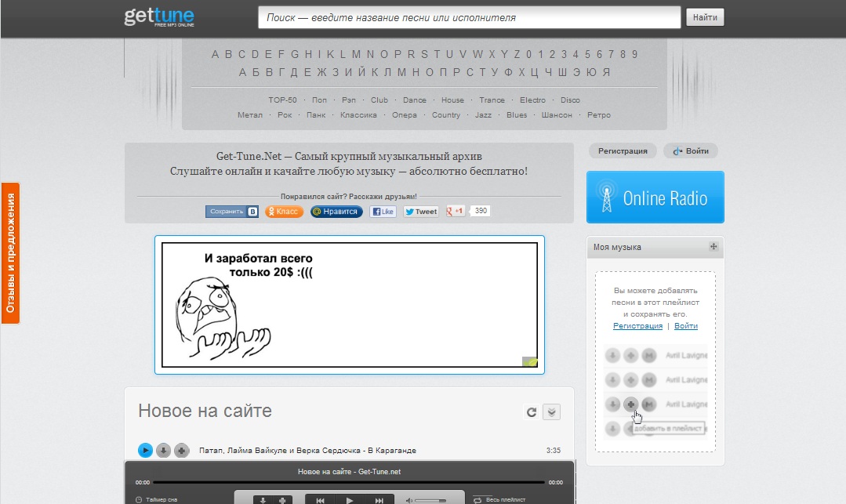This screenshot has width=846, height=504.
Task: Play the track "В Караганде" in the list
Action: pyautogui.click(x=145, y=450)
